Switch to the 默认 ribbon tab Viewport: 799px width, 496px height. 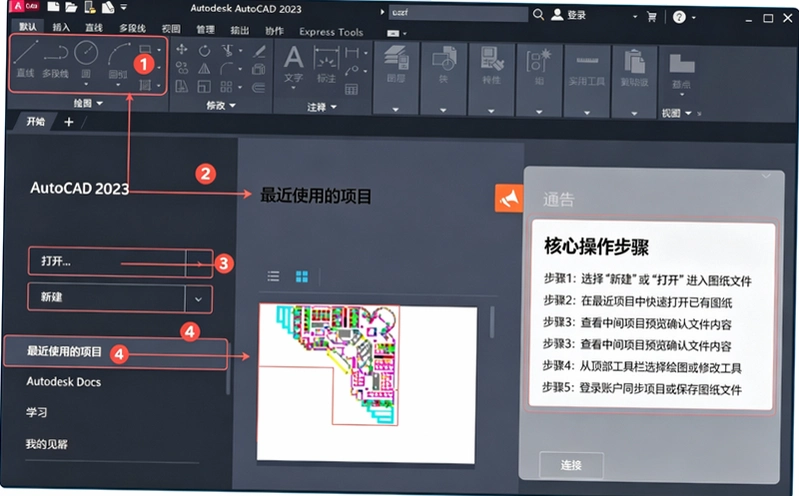tap(28, 27)
